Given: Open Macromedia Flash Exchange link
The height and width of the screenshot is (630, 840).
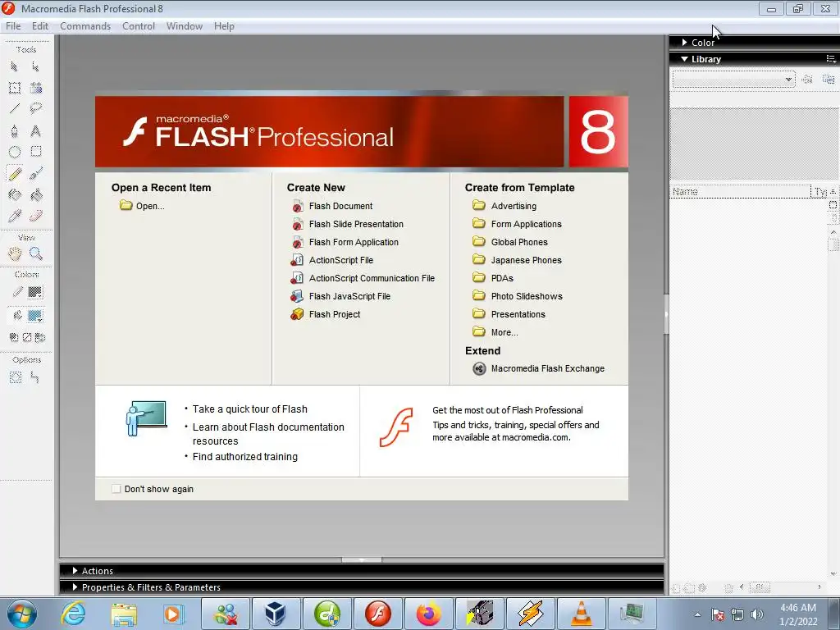Looking at the screenshot, I should 547,368.
